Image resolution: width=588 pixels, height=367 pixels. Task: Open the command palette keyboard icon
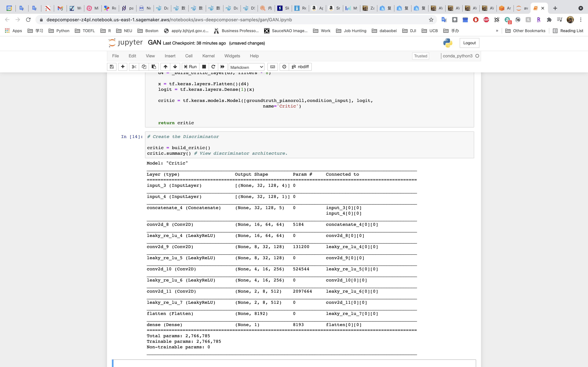[273, 67]
